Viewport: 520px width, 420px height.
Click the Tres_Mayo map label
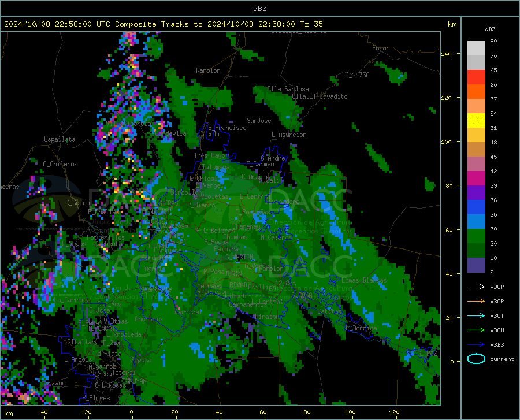coord(209,155)
